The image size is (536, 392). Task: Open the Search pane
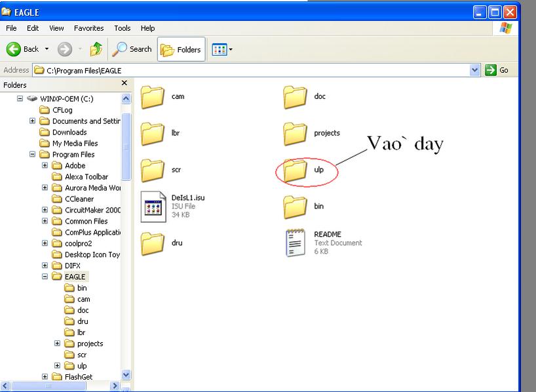click(x=132, y=49)
